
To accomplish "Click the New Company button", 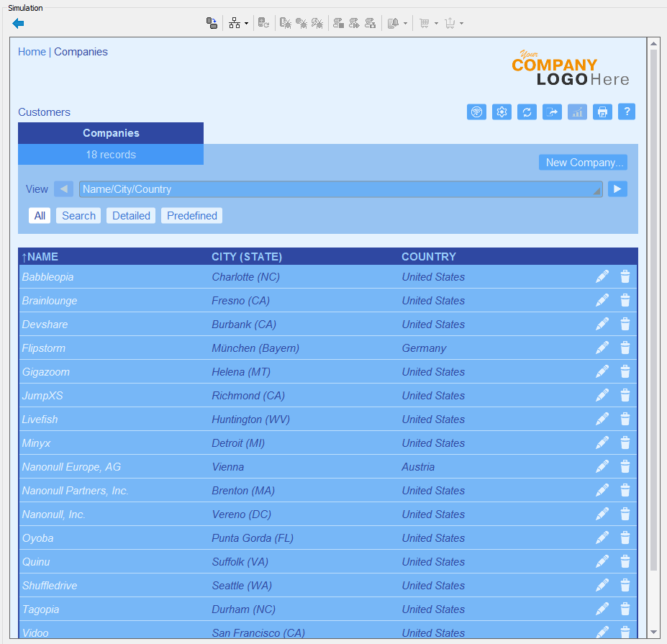I will (583, 162).
